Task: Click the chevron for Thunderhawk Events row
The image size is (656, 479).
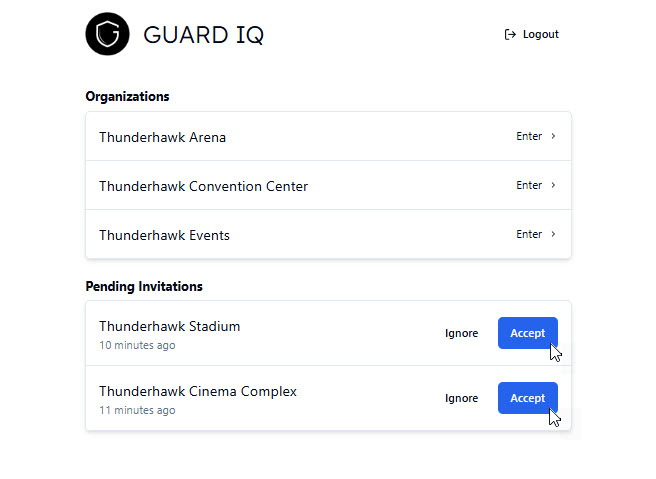Action: coord(553,234)
